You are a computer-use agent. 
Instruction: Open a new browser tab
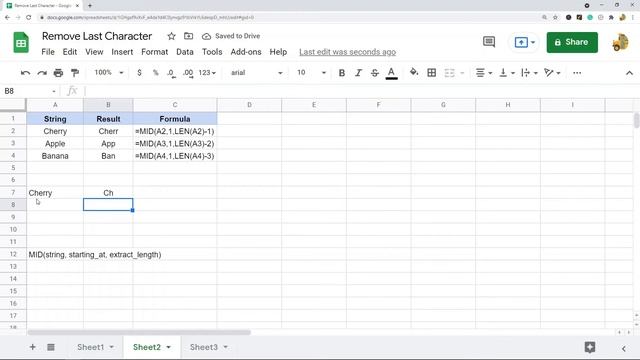pyautogui.click(x=90, y=6)
